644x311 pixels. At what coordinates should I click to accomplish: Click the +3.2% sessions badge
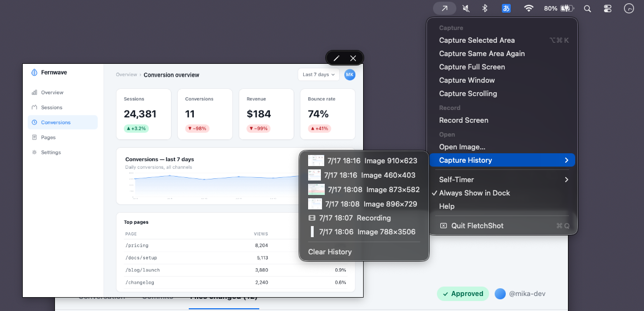point(137,129)
